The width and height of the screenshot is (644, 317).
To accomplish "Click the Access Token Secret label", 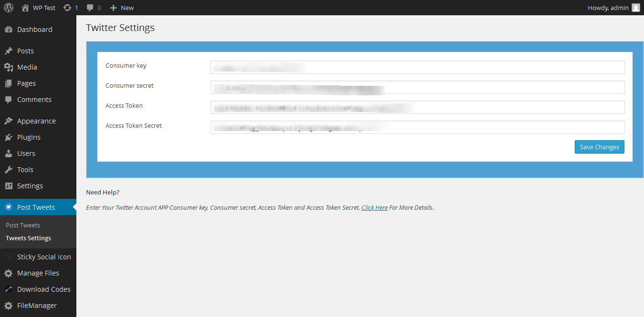I will click(x=134, y=126).
